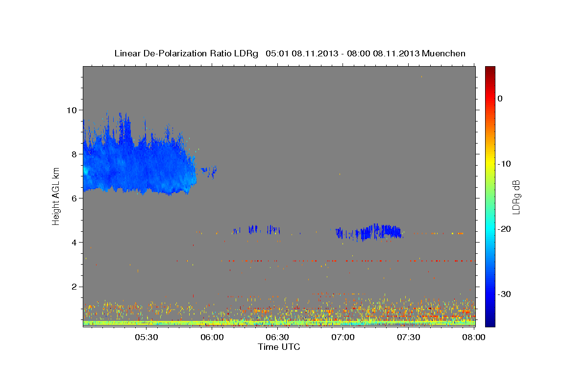Click the 07:30 time tick label
This screenshot has width=588, height=392.
409,337
